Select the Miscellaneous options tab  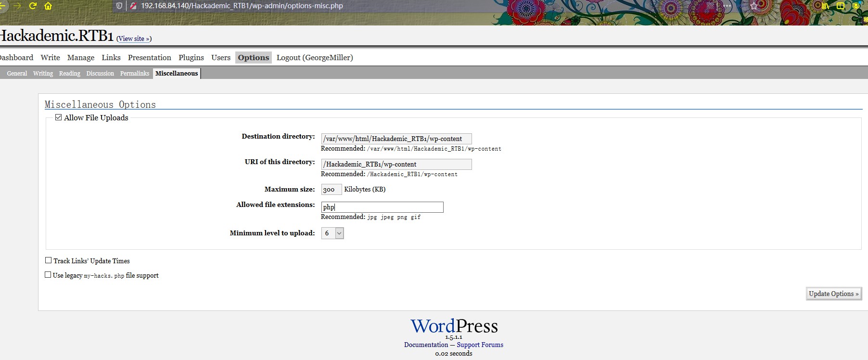pyautogui.click(x=177, y=73)
